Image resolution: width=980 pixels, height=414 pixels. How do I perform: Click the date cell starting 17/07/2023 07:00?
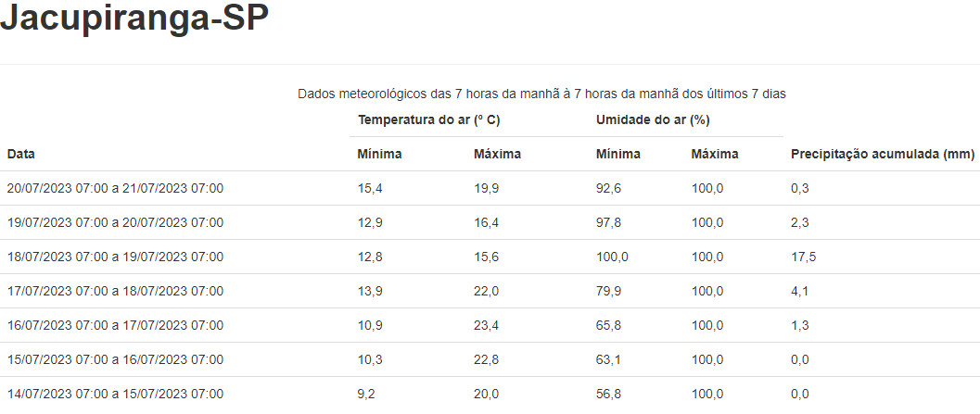coord(115,292)
